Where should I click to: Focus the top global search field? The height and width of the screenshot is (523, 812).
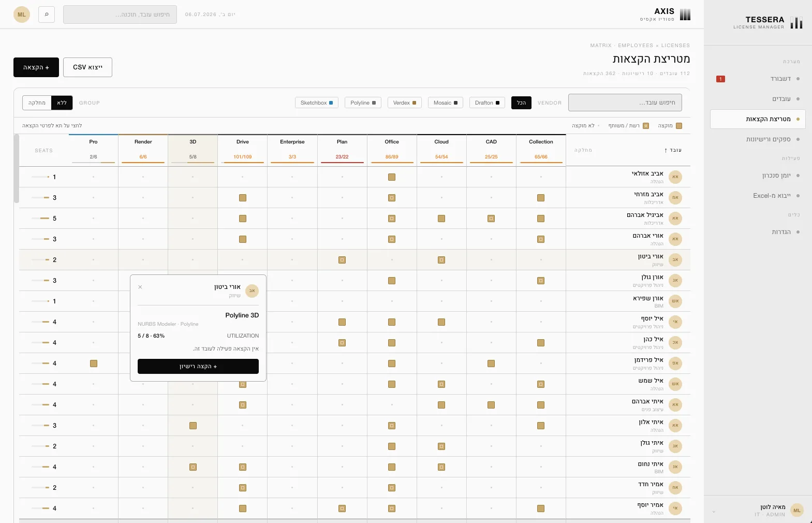(x=120, y=14)
